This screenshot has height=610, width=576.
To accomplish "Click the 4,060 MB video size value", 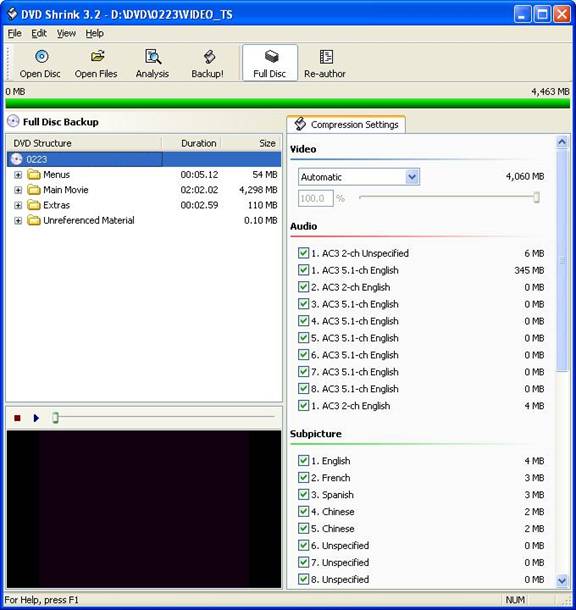I will point(525,177).
